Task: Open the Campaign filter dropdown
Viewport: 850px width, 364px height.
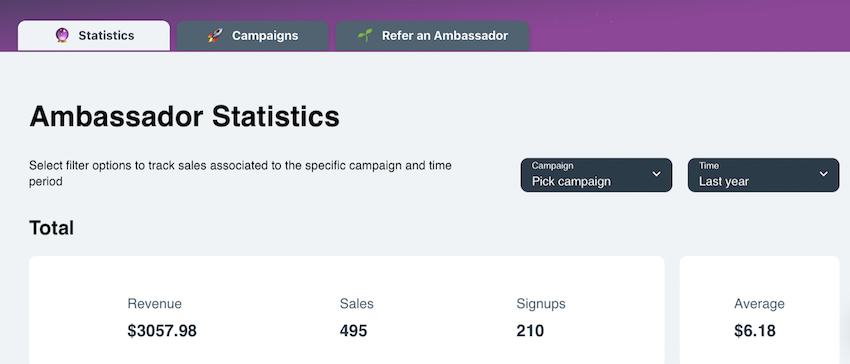Action: tap(596, 175)
